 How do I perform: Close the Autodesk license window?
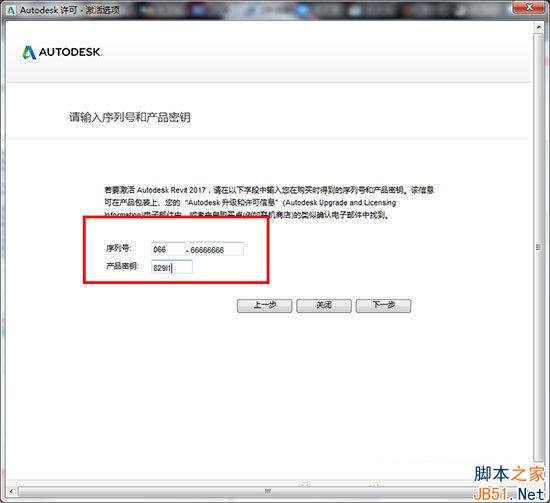530,7
